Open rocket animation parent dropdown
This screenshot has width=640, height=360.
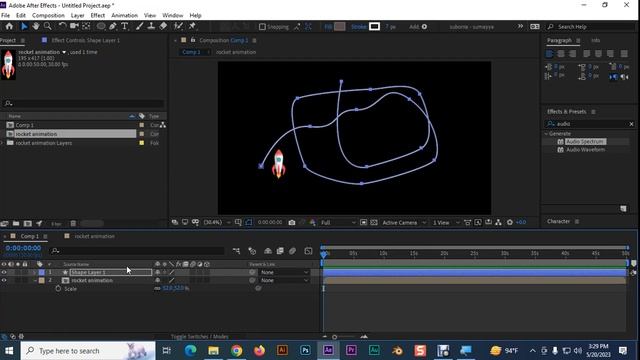[x=284, y=280]
